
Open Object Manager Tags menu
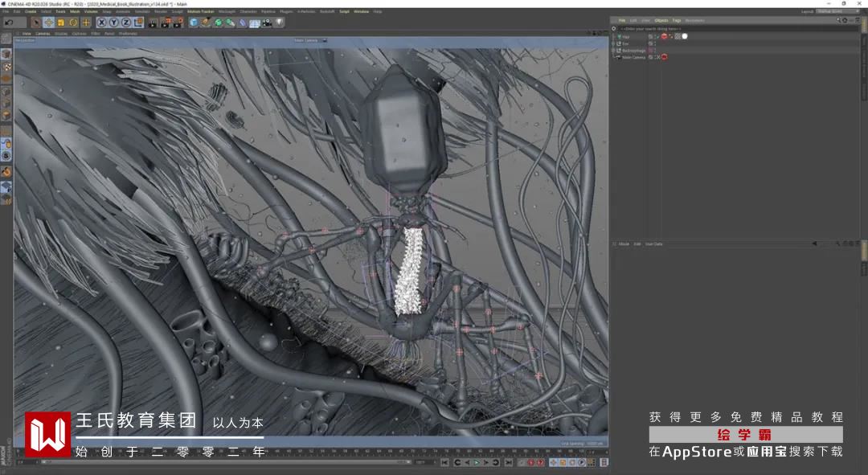point(677,20)
